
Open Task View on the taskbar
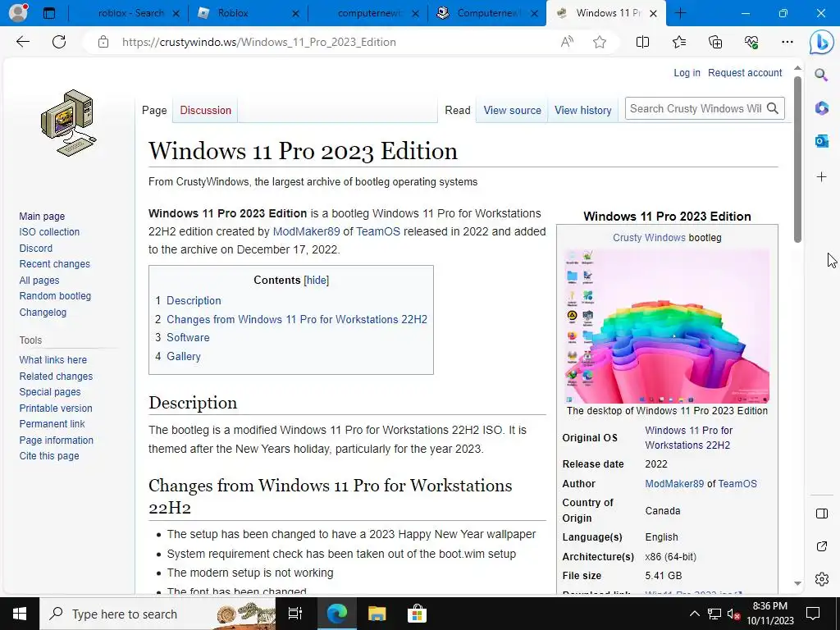[x=295, y=614]
